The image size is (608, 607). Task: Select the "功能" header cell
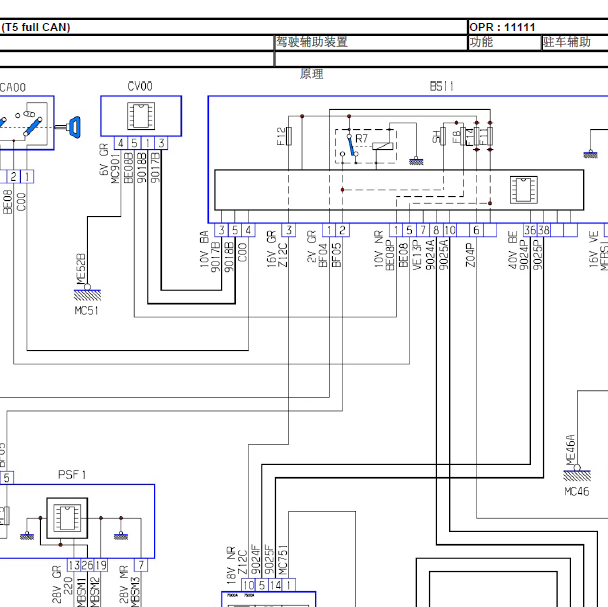504,42
